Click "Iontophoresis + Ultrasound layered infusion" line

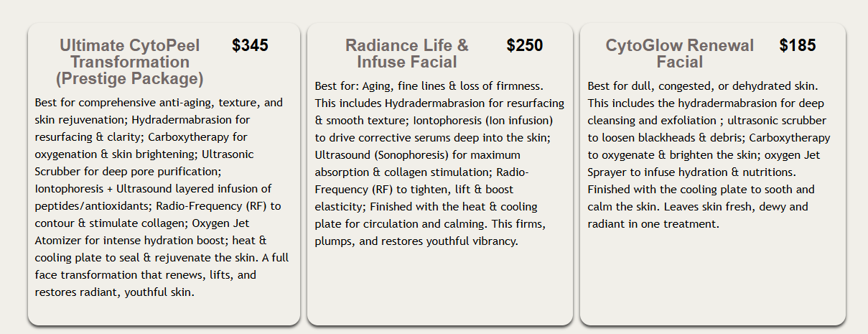153,189
